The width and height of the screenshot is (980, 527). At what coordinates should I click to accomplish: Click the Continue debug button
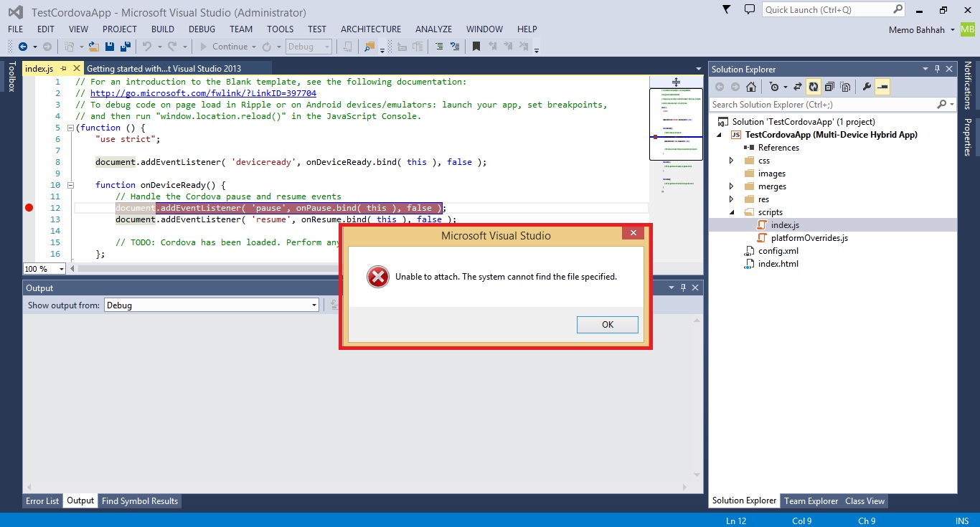(223, 47)
